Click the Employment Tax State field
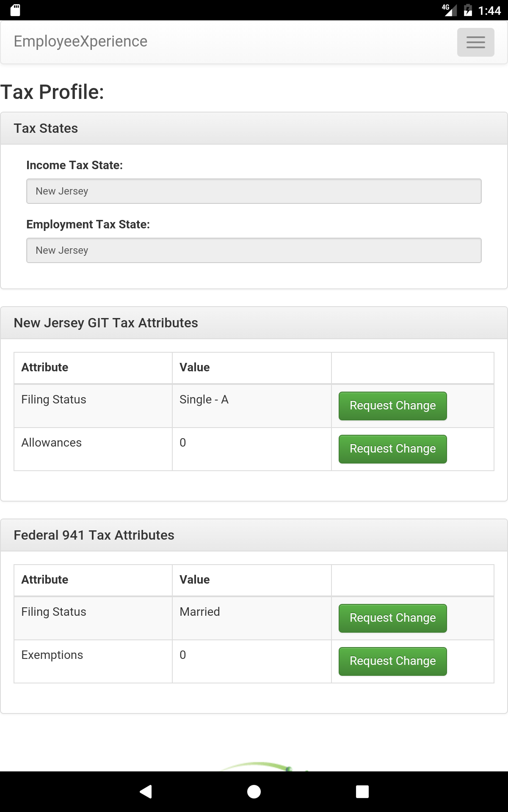 pyautogui.click(x=254, y=250)
